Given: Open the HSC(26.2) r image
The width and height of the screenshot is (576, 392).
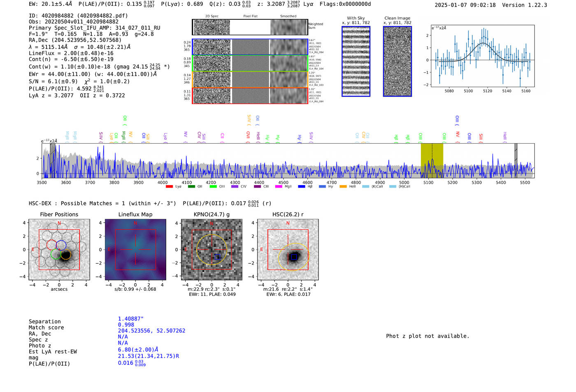Looking at the screenshot, I should [x=288, y=250].
